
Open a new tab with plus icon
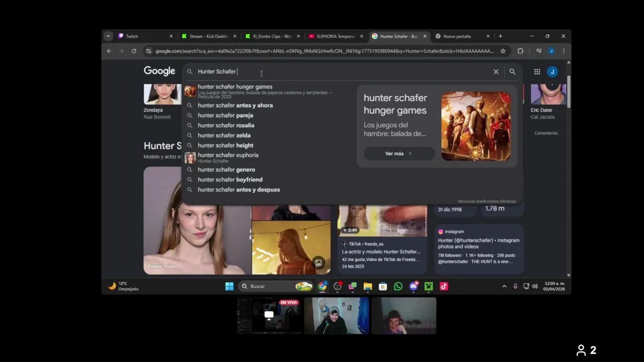(x=500, y=36)
